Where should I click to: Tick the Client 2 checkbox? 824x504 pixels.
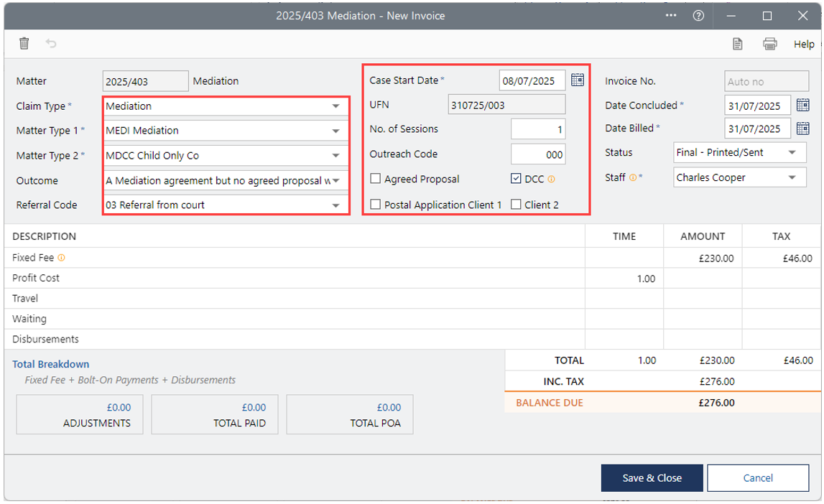[x=516, y=205]
